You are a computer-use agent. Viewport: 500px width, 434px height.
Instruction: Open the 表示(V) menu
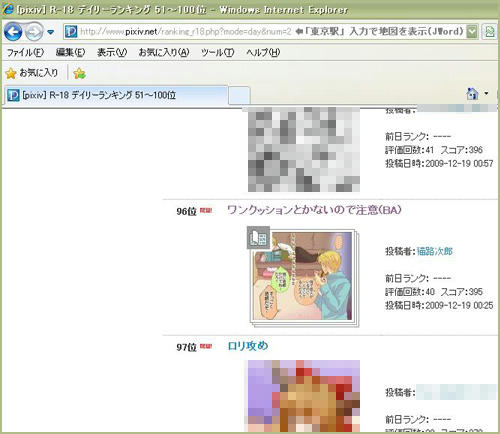pos(112,52)
